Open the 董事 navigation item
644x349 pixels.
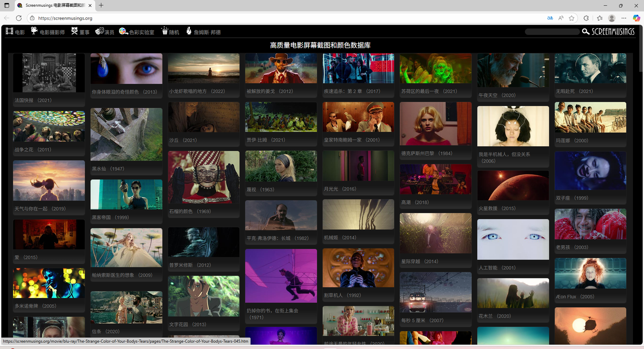point(80,32)
